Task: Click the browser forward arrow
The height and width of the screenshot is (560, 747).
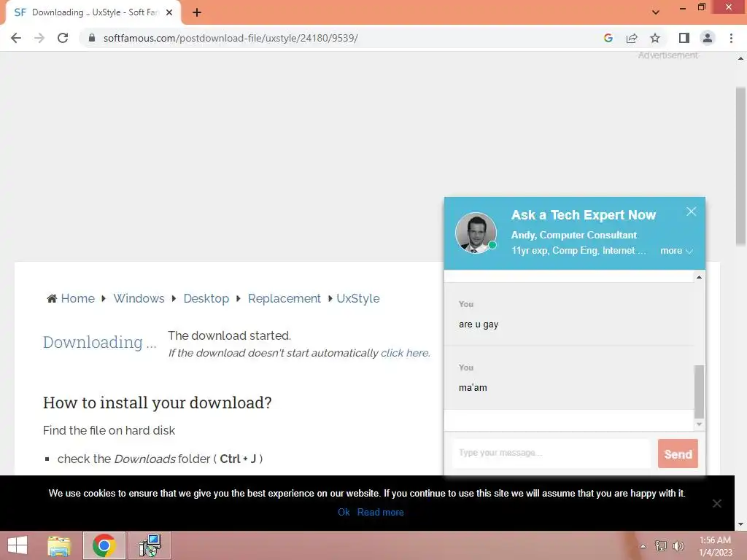Action: (x=39, y=38)
